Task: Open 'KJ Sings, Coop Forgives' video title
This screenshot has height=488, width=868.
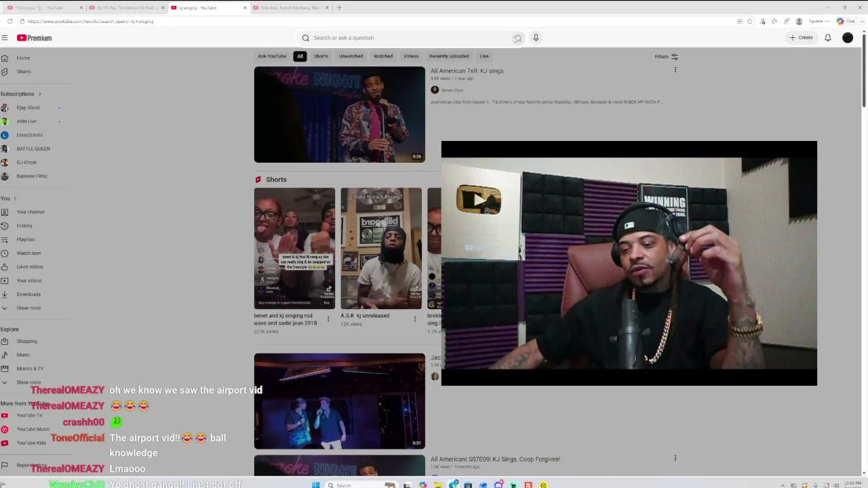Action: (x=495, y=459)
